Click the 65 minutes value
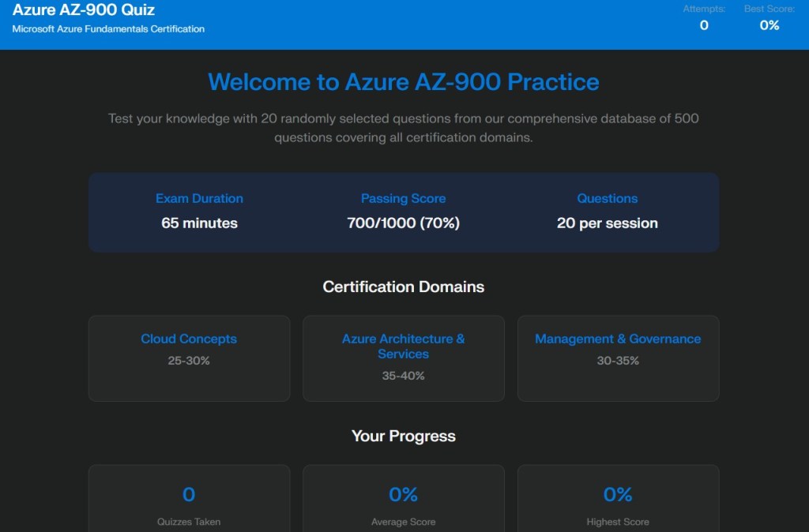Screen dimensions: 809x532 (x=199, y=223)
